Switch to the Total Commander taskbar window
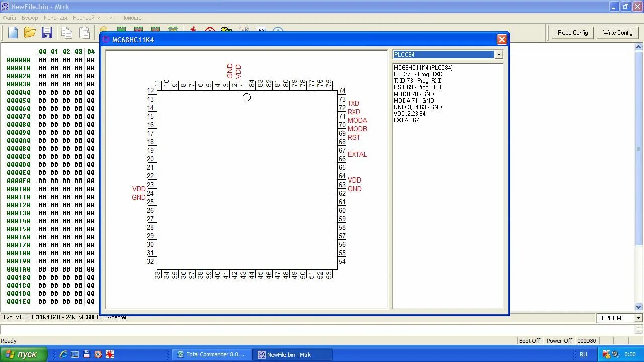 tap(211, 354)
